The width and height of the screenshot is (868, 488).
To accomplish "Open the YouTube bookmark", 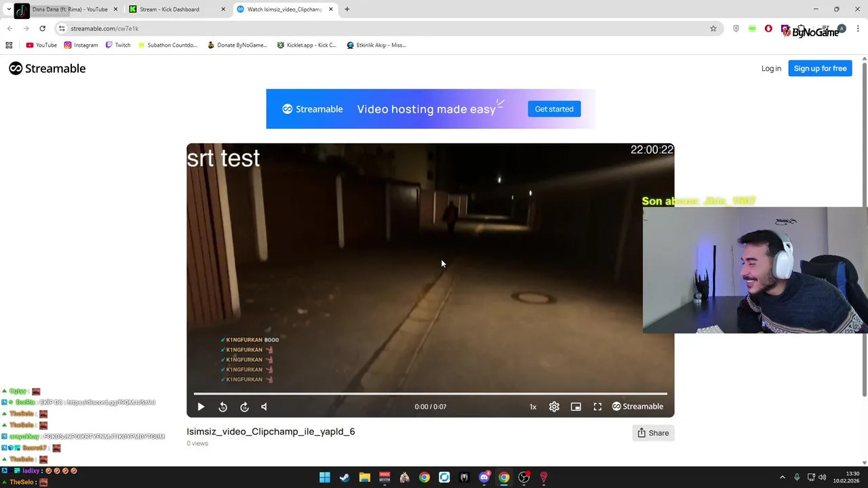I will pyautogui.click(x=41, y=45).
